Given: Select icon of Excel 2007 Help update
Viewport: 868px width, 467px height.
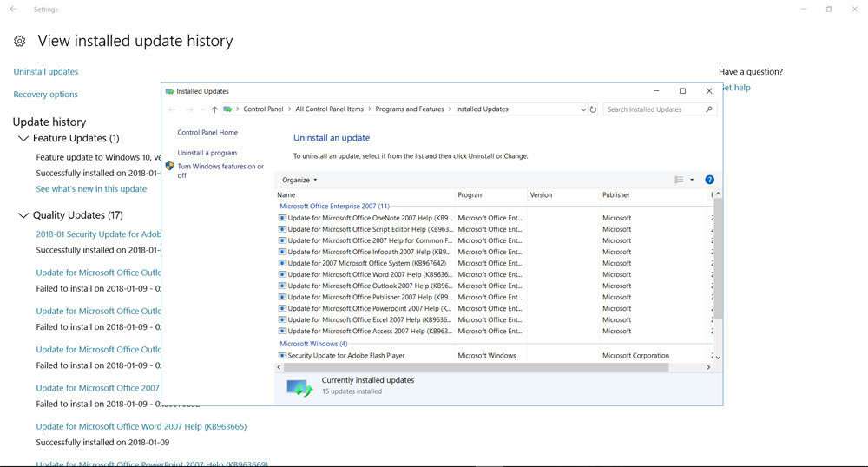Looking at the screenshot, I should click(282, 319).
